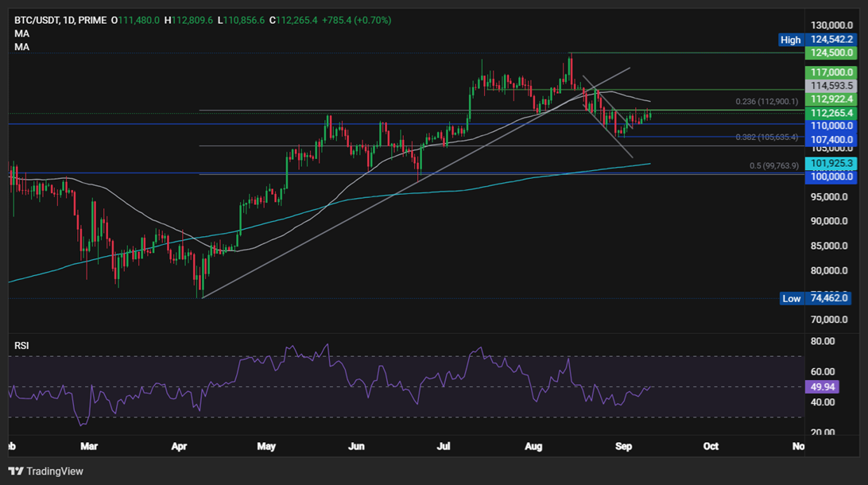Screen dimensions: 868x485
Task: Click the TradingView logo
Action: coord(45,471)
